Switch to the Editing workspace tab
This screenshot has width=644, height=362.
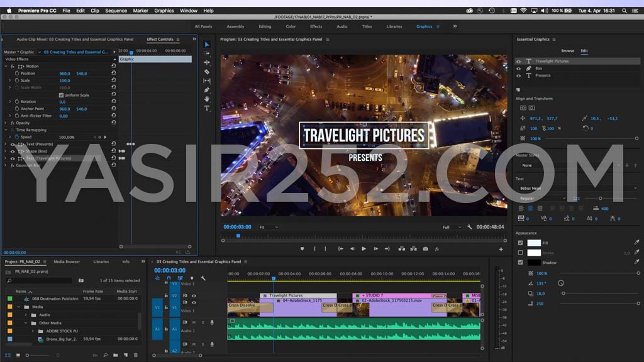(x=265, y=27)
